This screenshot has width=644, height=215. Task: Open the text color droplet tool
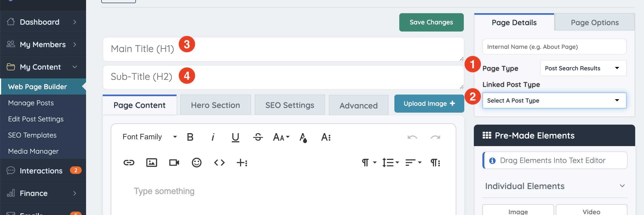[x=303, y=137]
